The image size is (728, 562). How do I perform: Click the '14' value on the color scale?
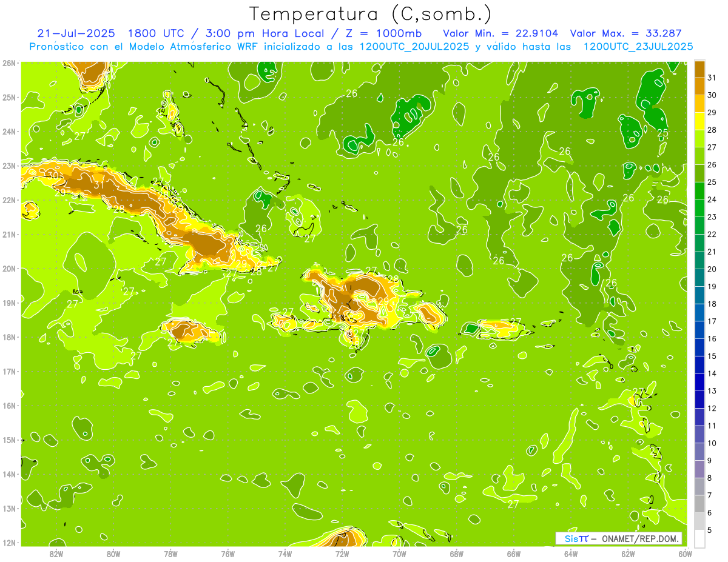pyautogui.click(x=712, y=373)
